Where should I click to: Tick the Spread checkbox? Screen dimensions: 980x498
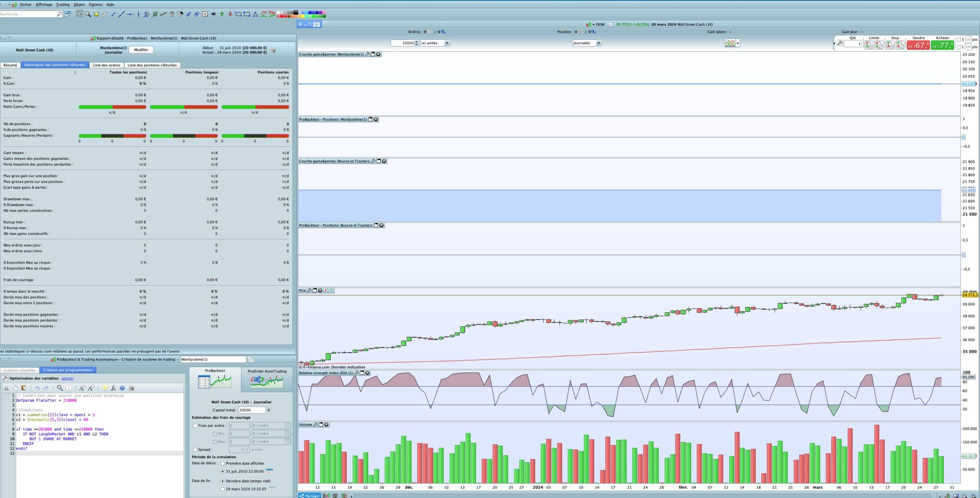[195, 450]
